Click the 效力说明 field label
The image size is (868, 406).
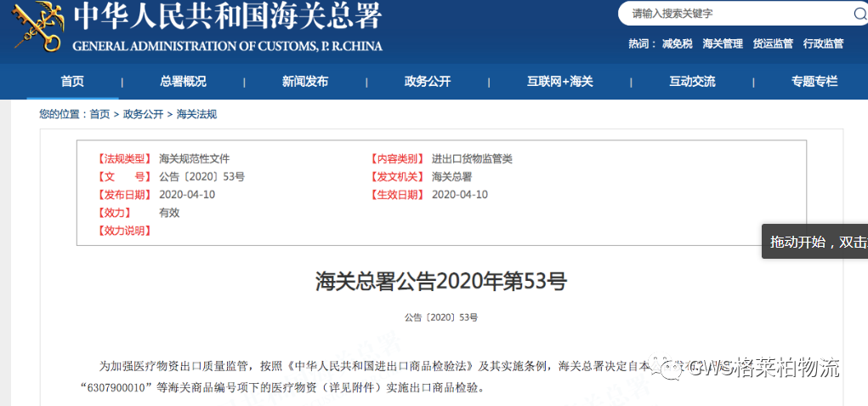pyautogui.click(x=123, y=230)
